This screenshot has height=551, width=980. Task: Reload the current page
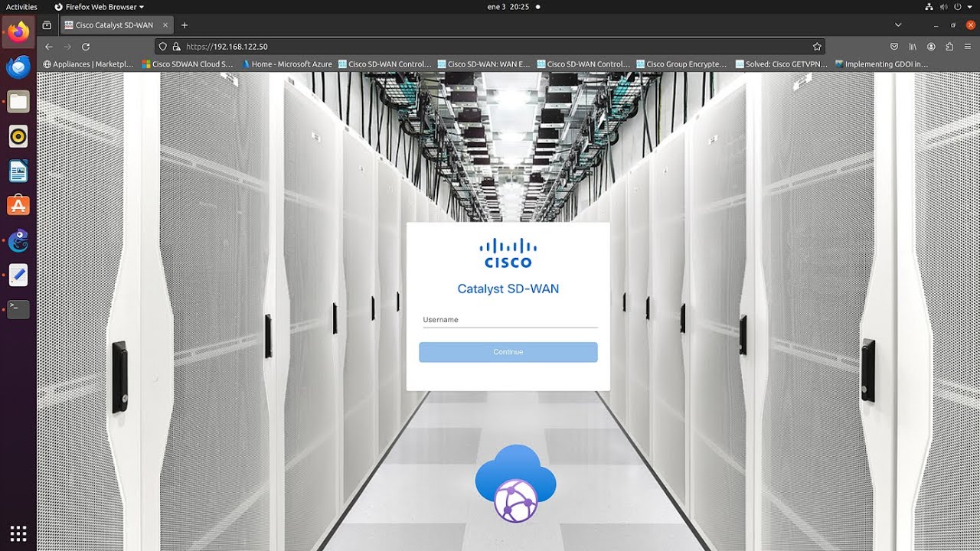point(86,47)
